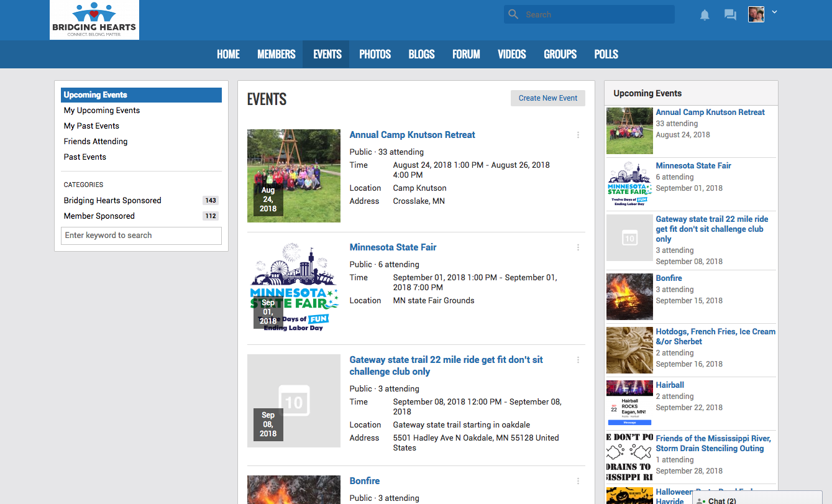Image resolution: width=832 pixels, height=504 pixels.
Task: Open Bridging Hearts Sponsored category
Action: click(112, 201)
